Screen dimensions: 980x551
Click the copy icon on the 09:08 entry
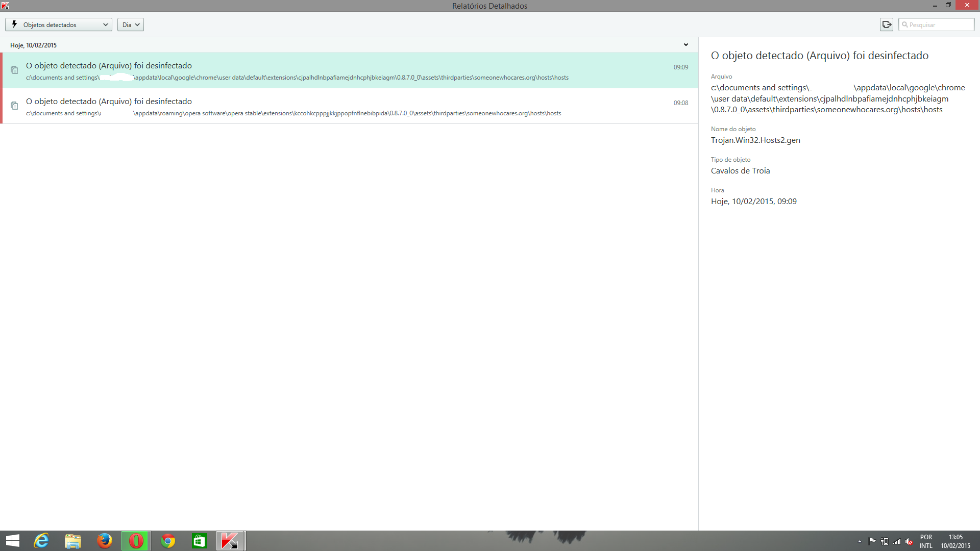click(14, 106)
